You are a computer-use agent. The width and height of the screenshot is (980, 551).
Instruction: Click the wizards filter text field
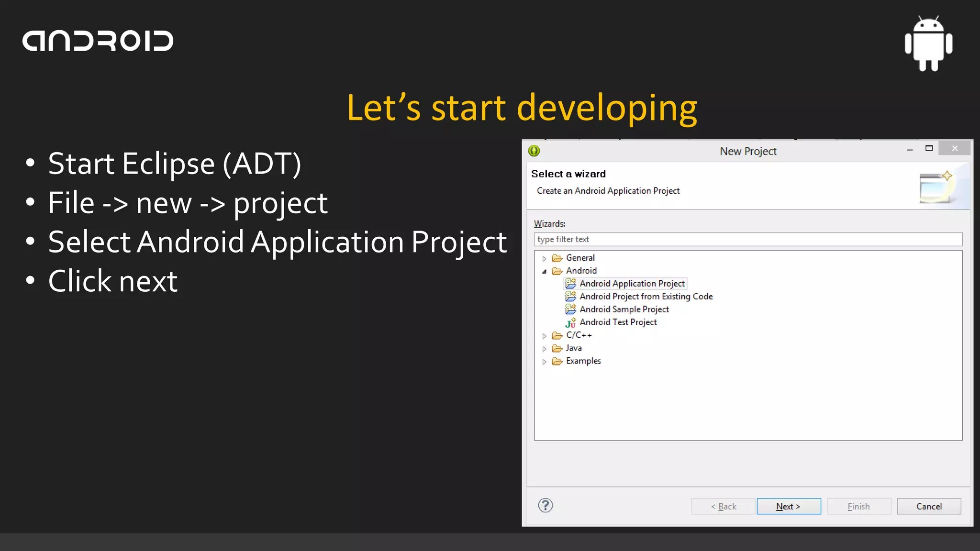[x=747, y=239]
